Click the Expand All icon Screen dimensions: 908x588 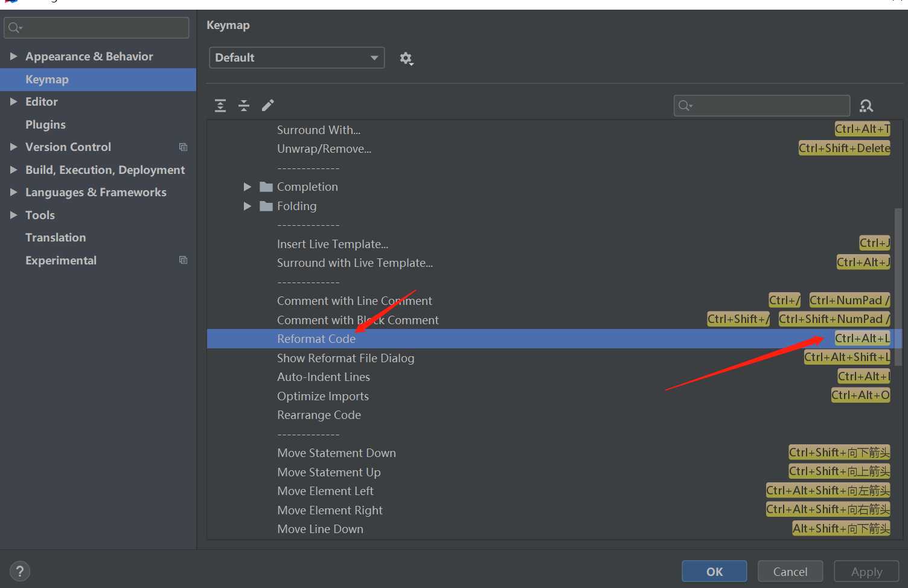pyautogui.click(x=220, y=106)
